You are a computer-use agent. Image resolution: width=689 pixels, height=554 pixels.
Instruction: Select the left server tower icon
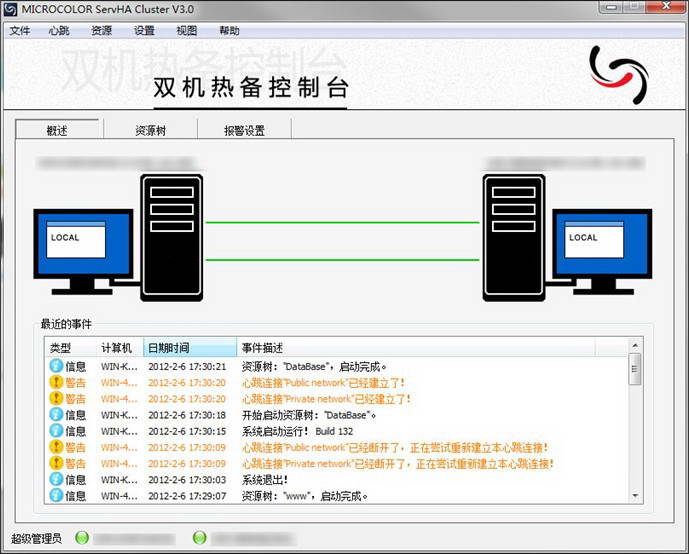point(171,238)
